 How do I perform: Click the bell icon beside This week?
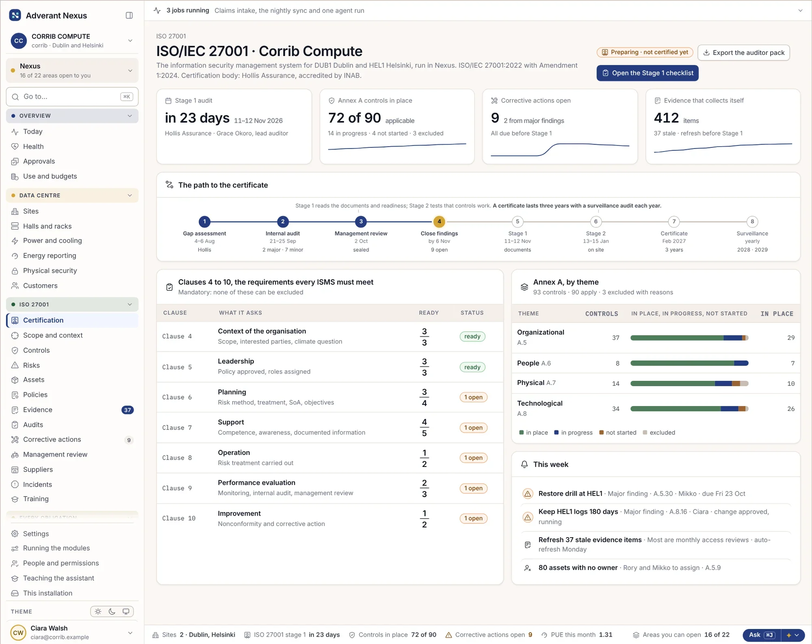pyautogui.click(x=525, y=464)
